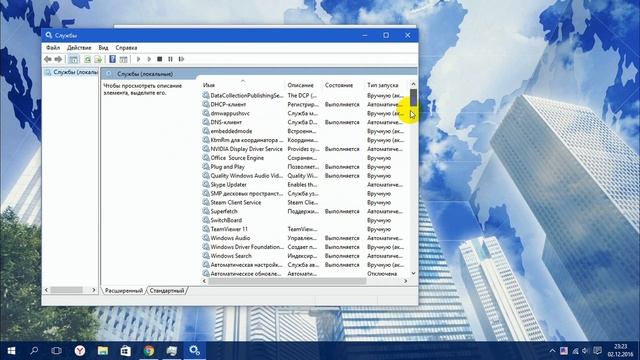Click the Services gears icon on the taskbar
The image size is (640, 360).
[x=194, y=351]
